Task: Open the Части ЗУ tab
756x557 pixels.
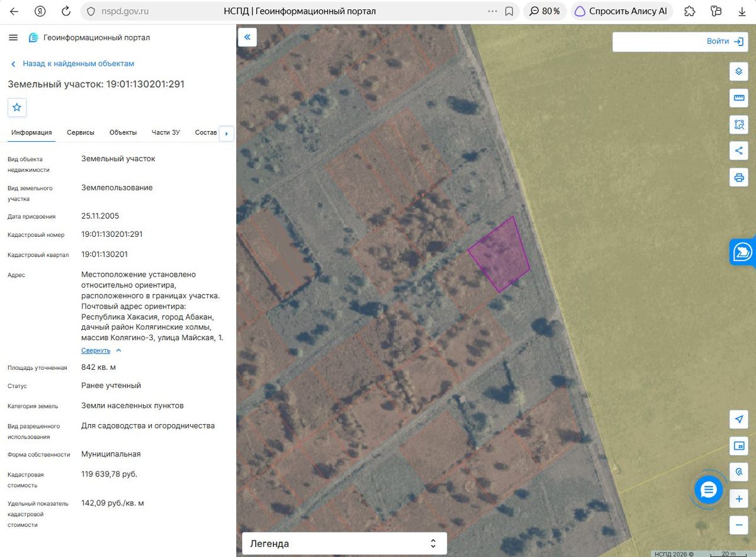Action: point(166,132)
